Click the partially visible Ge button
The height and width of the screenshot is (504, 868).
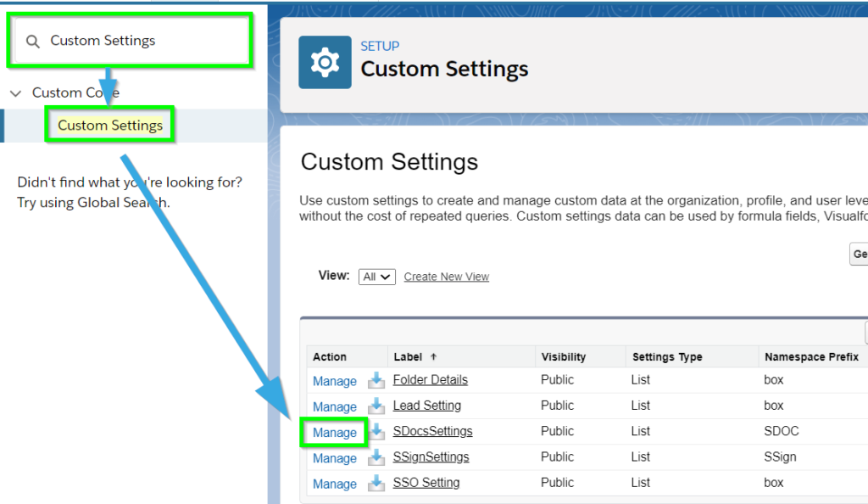(x=860, y=254)
